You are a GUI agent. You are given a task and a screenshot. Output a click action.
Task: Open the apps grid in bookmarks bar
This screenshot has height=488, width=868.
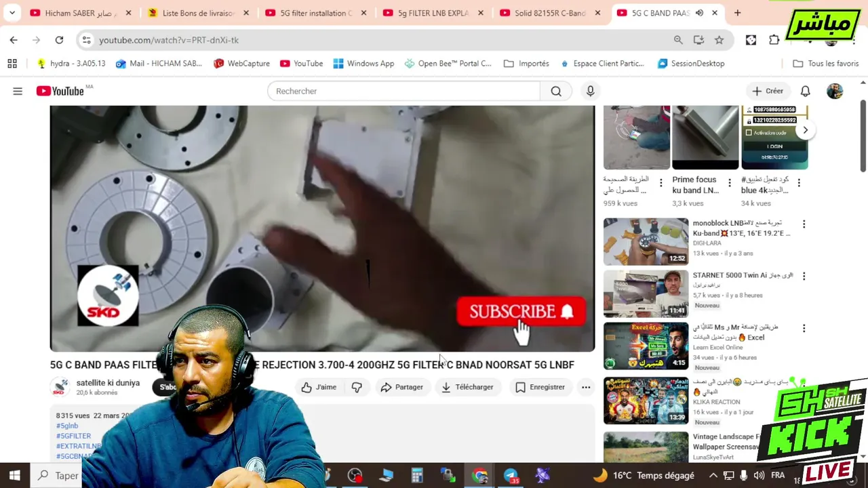[x=12, y=63]
